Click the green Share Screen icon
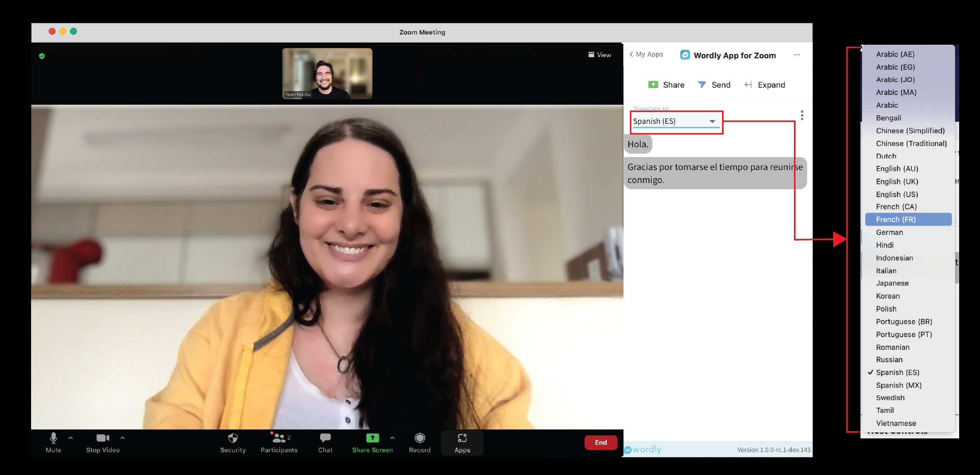 (x=372, y=438)
